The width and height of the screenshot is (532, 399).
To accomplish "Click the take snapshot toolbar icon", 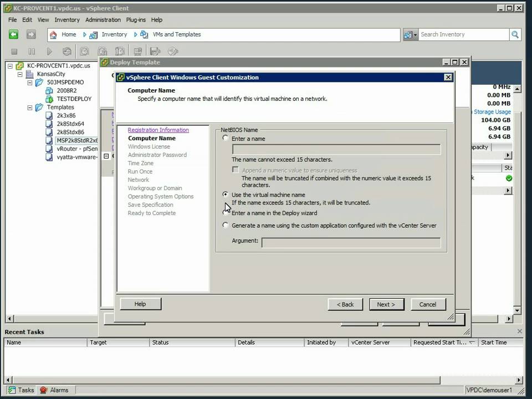I will [x=84, y=52].
